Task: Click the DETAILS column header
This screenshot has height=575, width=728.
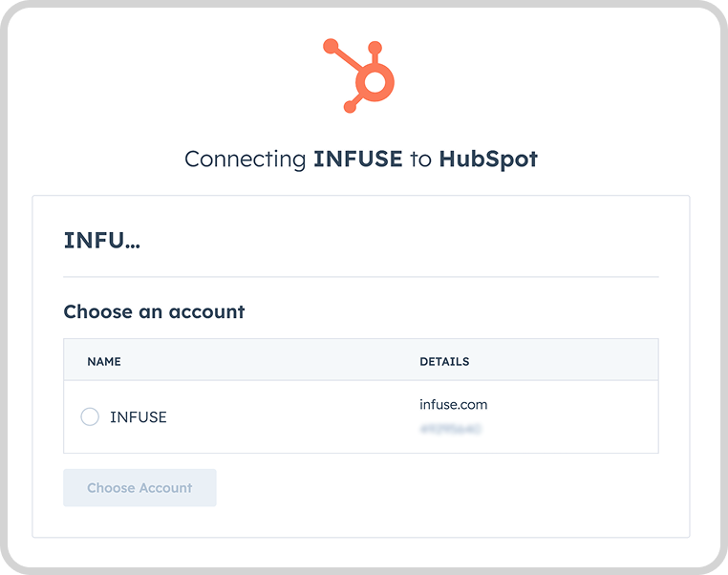Action: (444, 361)
